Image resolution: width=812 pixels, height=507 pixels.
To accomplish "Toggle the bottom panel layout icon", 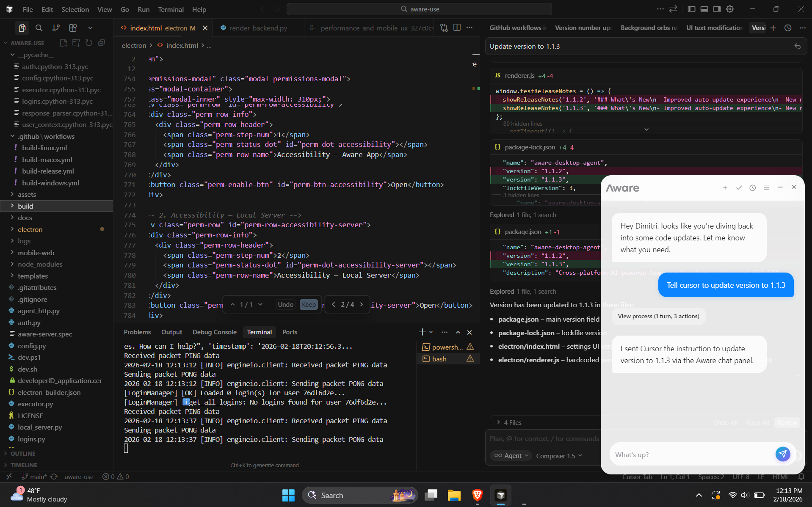I will point(704,9).
